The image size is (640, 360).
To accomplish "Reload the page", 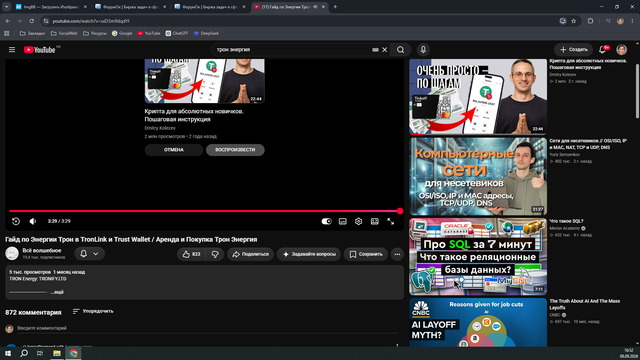I will [x=31, y=21].
